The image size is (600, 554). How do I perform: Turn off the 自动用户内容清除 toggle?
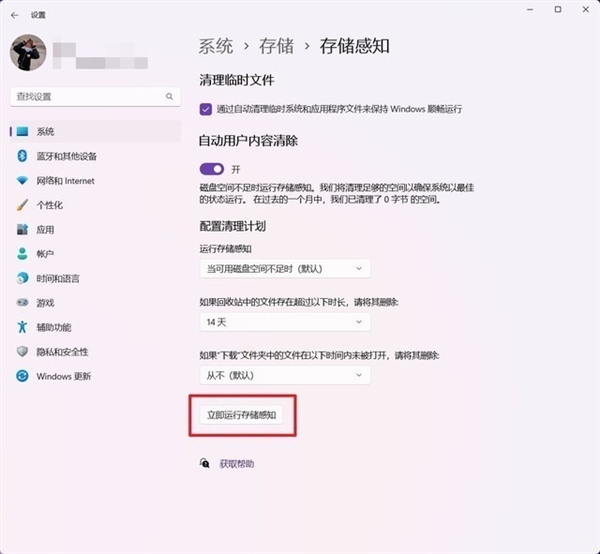point(212,169)
